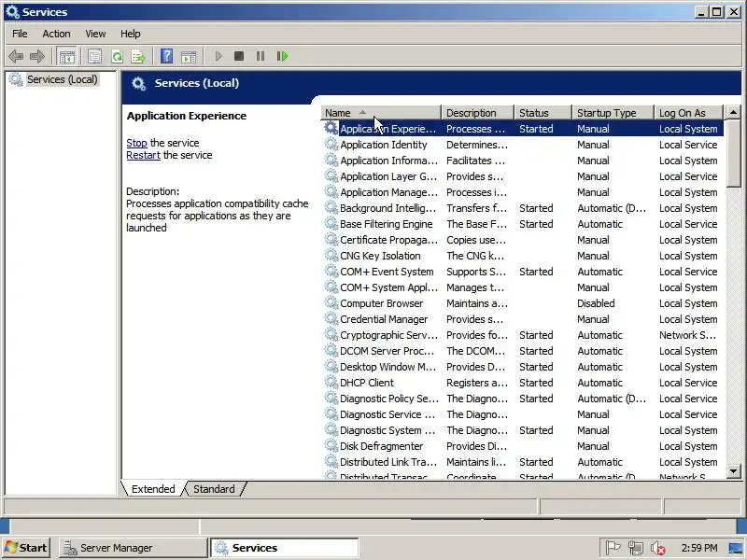Click Show Desktop icon in taskbar corner

tap(736, 548)
